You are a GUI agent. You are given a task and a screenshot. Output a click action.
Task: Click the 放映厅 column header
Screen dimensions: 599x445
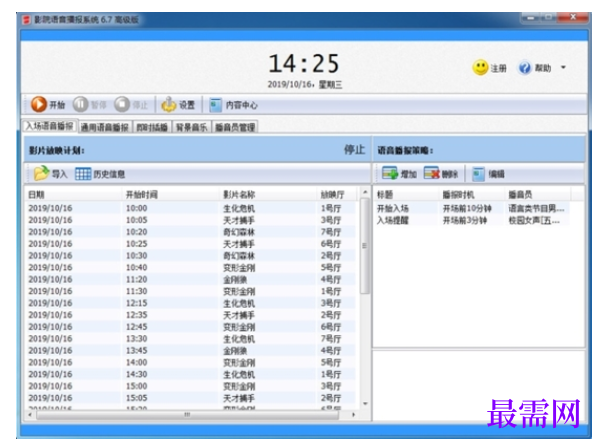336,195
